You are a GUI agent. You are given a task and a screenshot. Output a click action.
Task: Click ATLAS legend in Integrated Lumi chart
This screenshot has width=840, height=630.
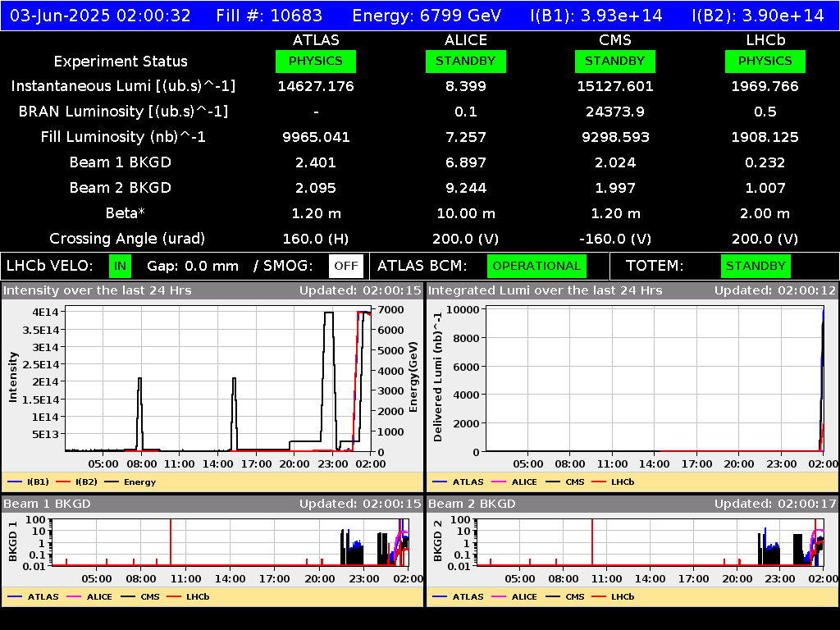click(458, 482)
